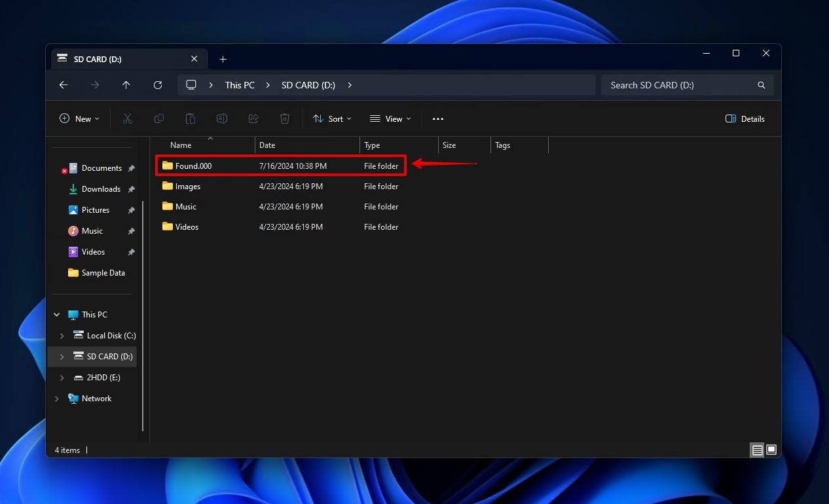829x504 pixels.
Task: Click the Cut scissors icon
Action: pos(128,118)
